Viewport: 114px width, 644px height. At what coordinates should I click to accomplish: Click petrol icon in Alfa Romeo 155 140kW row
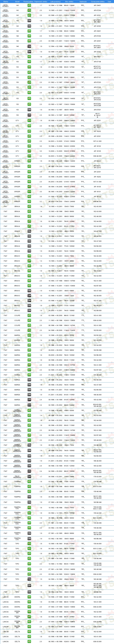click(29, 87)
